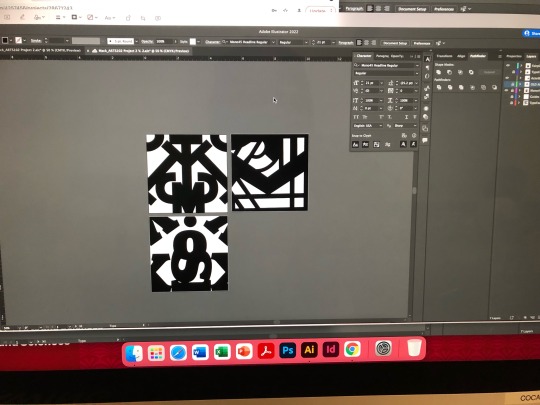Click the Opacity link in control bar
540x405 pixels.
147,41
